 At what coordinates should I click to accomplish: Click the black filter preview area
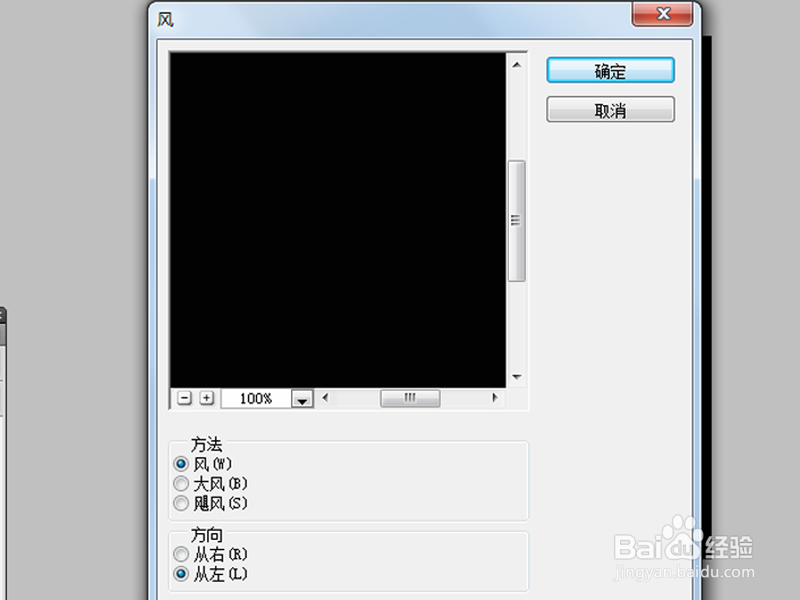[338, 220]
